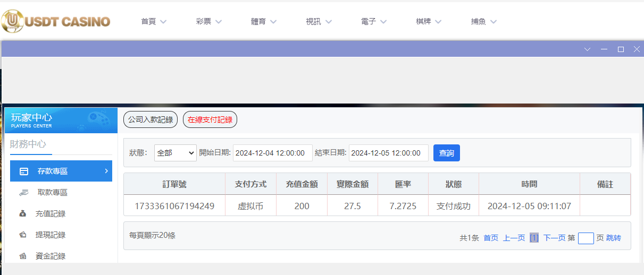Click the 資金記錄 sidebar icon
Viewport: 644px width, 275px height.
coord(23,256)
